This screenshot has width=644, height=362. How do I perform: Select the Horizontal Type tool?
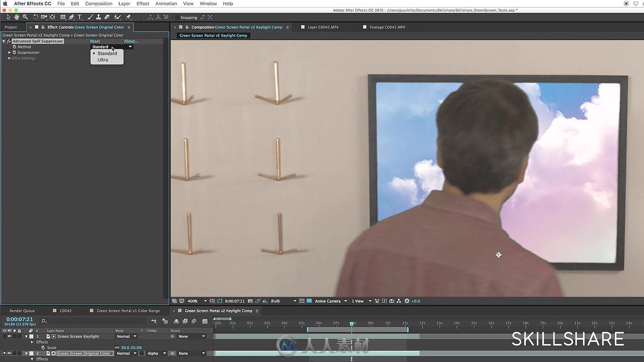pyautogui.click(x=79, y=17)
